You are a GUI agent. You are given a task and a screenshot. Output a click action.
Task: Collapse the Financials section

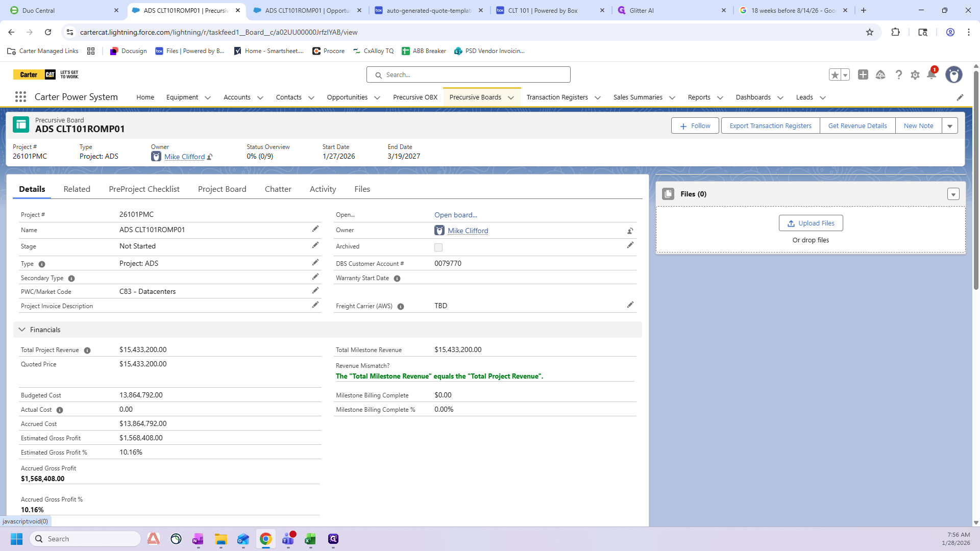(x=22, y=330)
